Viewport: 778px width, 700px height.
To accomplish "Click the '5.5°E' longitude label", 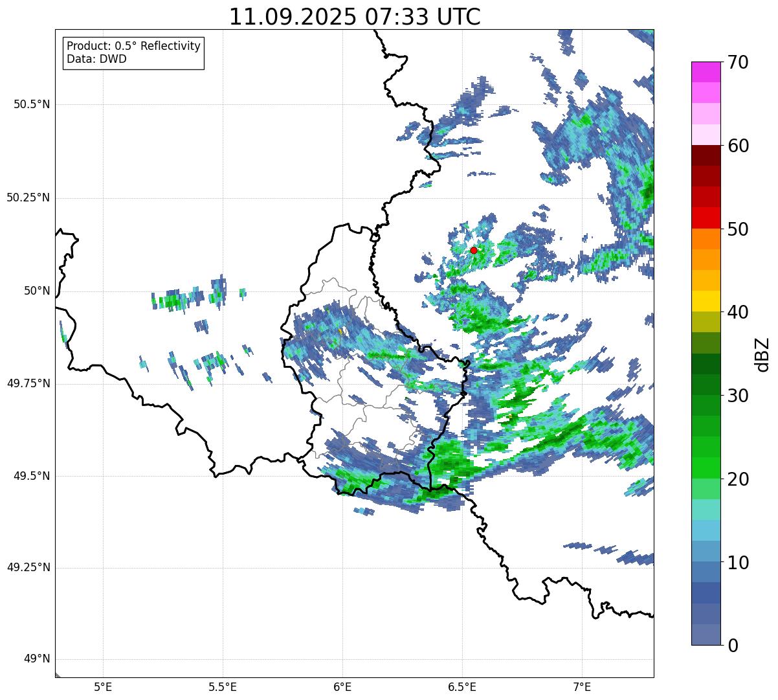I will click(223, 687).
